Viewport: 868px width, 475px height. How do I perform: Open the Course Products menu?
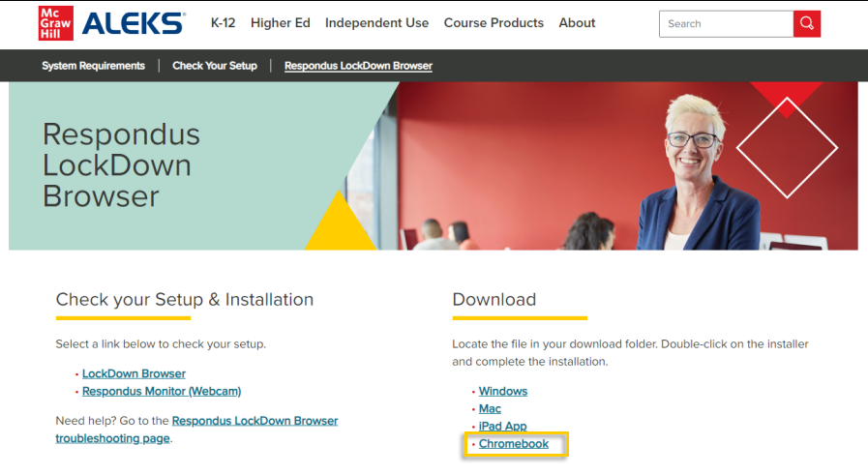coord(494,23)
